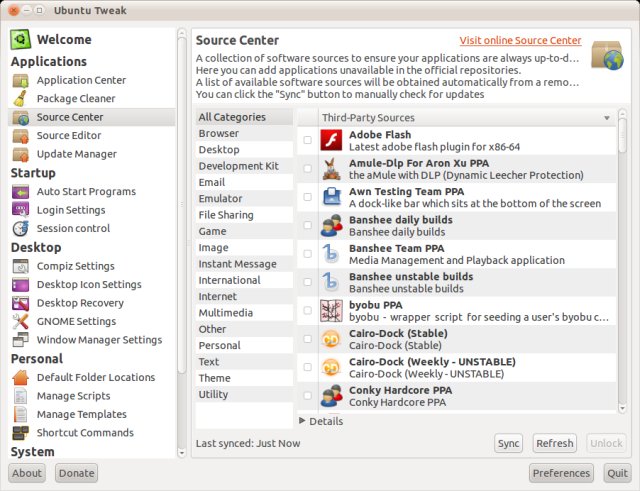Click the Cairo-Dock (Stable) icon
Screen dimensions: 640x491
331,339
